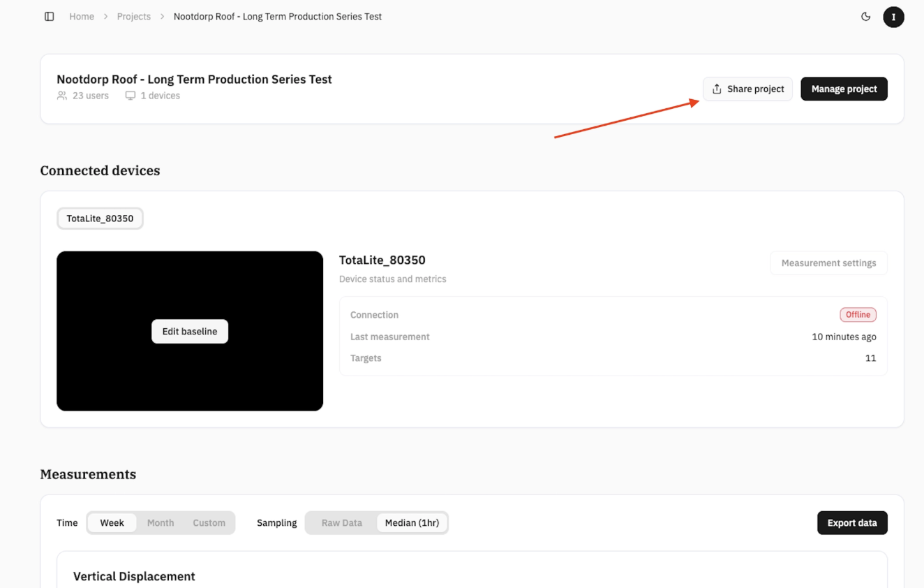Click the project title in the header card
The height and width of the screenshot is (588, 924).
click(x=194, y=80)
